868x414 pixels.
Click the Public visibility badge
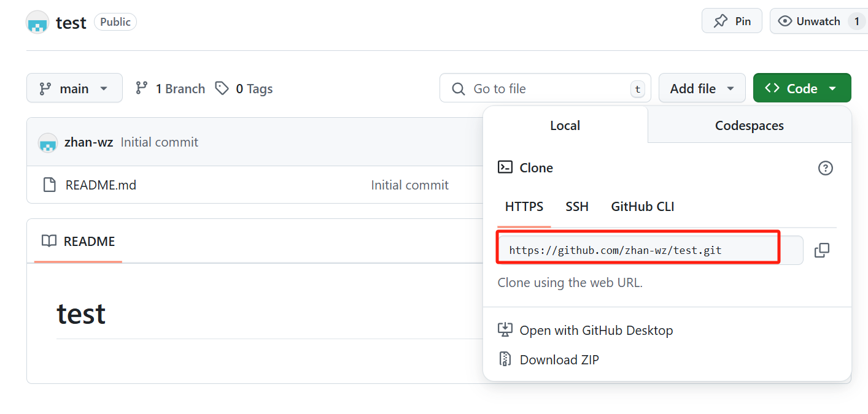115,22
